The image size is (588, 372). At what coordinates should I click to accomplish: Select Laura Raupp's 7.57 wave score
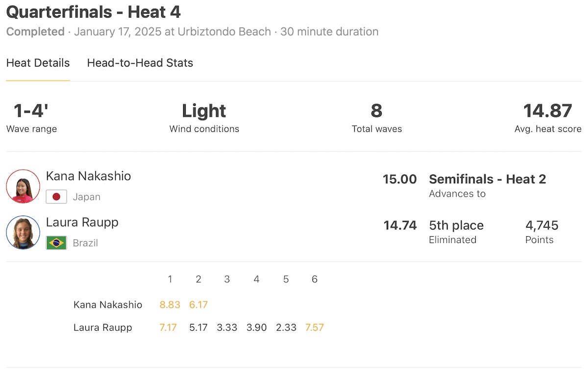click(315, 327)
